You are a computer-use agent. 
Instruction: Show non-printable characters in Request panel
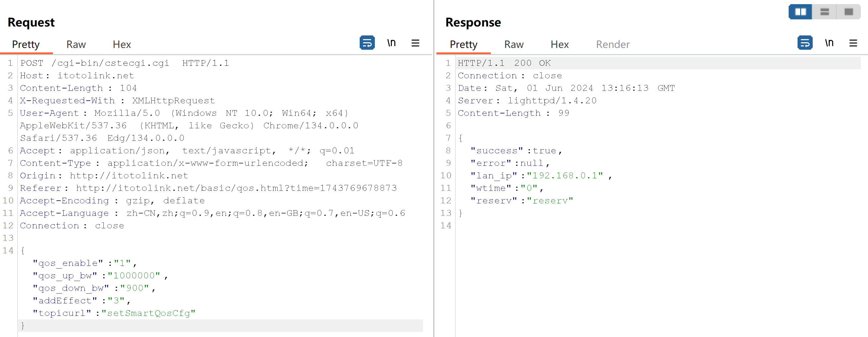pyautogui.click(x=391, y=43)
